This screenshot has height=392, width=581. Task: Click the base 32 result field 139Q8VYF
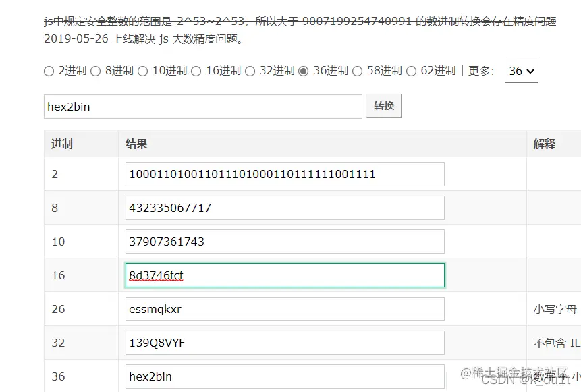click(285, 343)
